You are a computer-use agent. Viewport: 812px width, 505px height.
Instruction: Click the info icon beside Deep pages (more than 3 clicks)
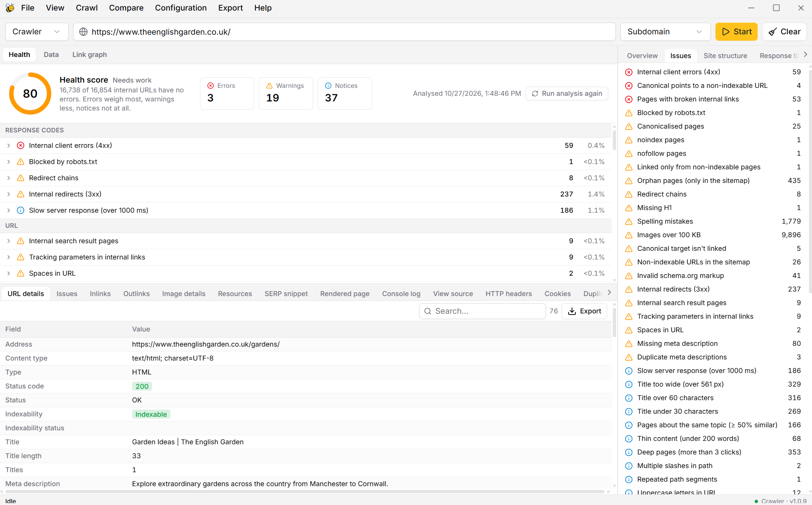pos(629,452)
